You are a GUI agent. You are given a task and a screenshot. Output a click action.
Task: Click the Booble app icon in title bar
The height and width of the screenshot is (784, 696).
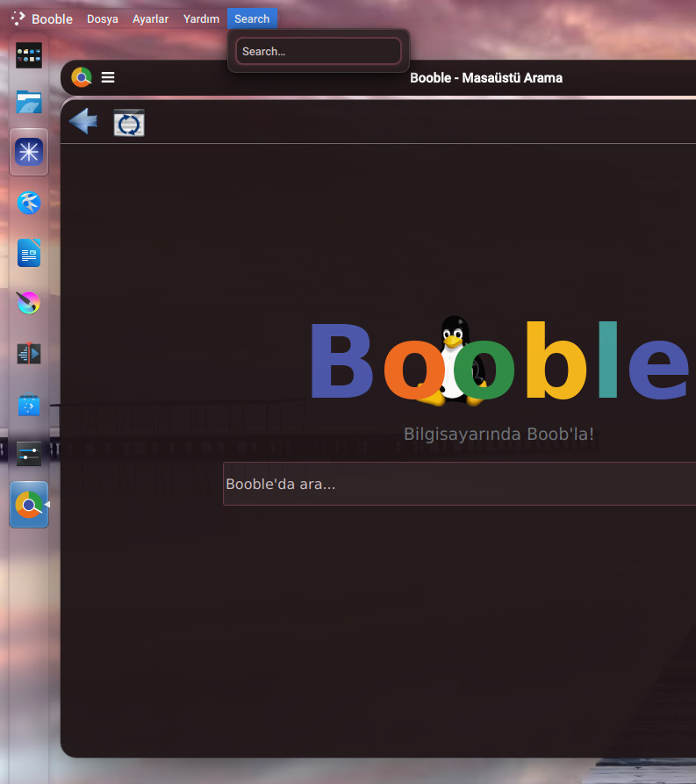[82, 77]
